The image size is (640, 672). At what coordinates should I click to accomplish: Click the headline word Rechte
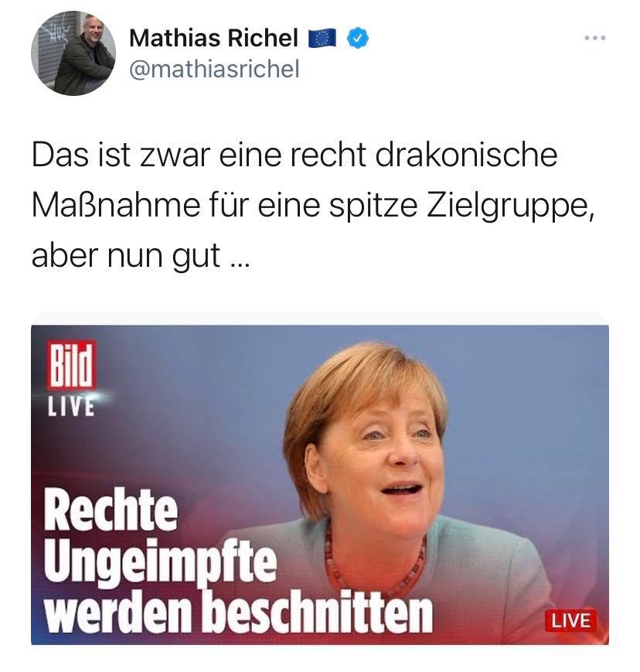(x=111, y=510)
